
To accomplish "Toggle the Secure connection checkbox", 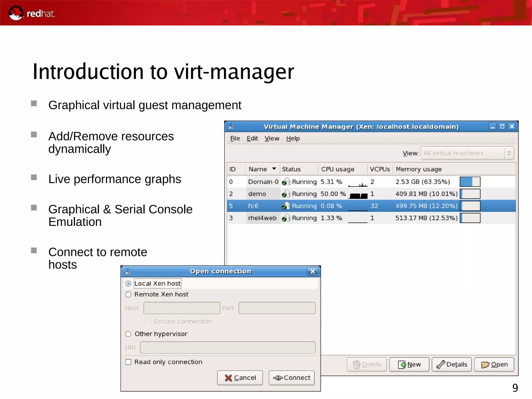I will pos(147,322).
